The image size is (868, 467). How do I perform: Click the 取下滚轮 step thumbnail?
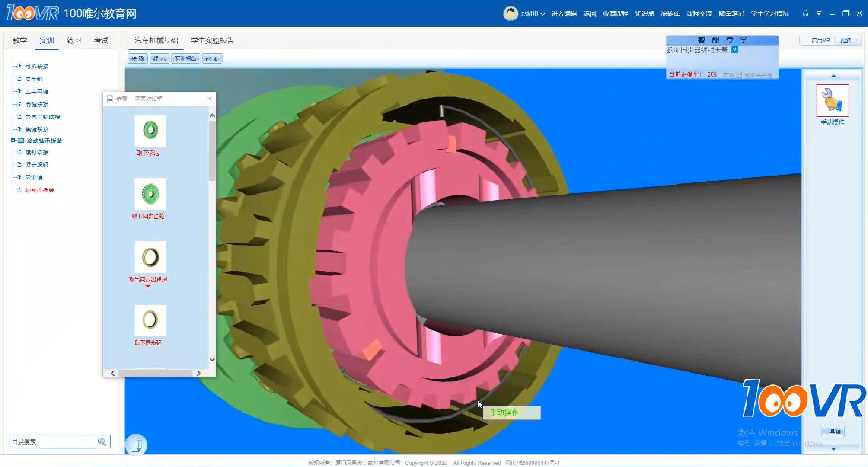coord(150,131)
